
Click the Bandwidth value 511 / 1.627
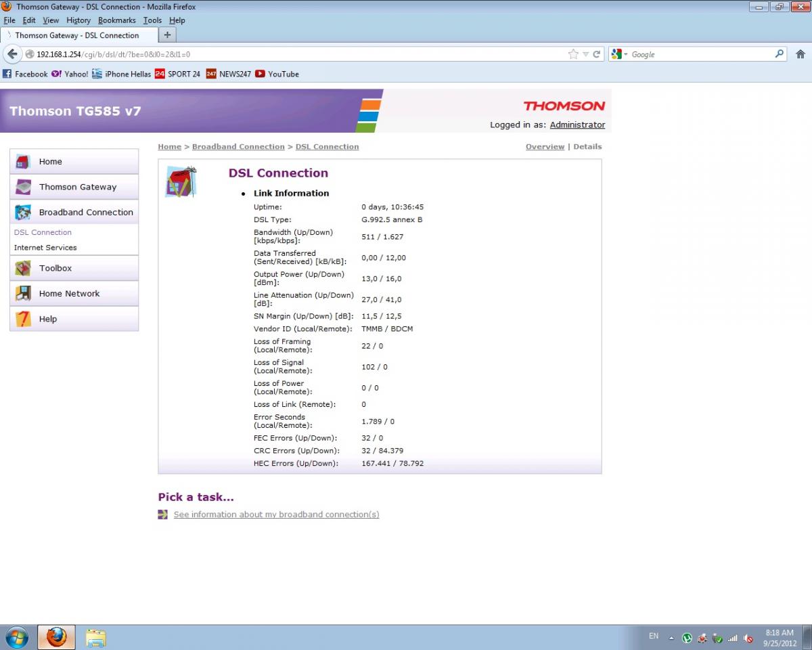(x=382, y=237)
